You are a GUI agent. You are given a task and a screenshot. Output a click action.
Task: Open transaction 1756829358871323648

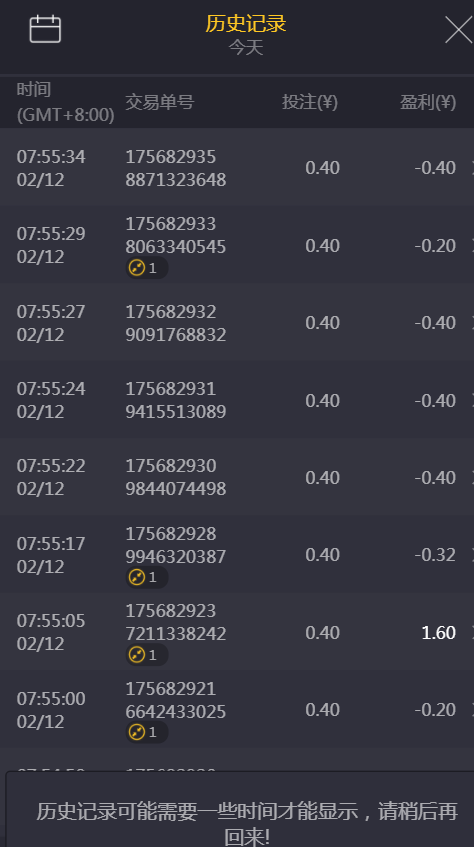point(176,168)
